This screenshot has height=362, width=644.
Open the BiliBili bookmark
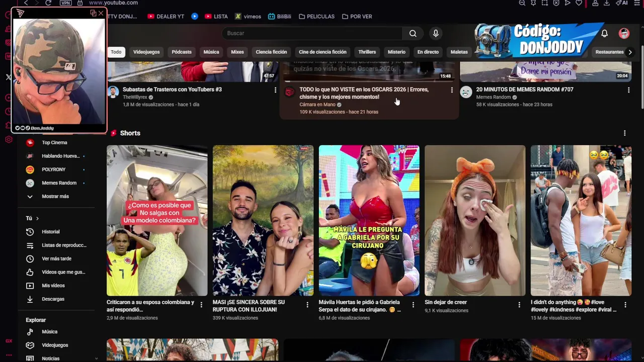[x=280, y=17]
